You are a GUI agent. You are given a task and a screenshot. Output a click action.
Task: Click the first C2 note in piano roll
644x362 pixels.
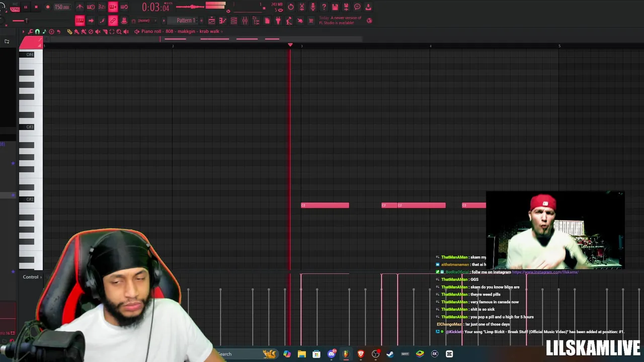[x=325, y=205]
